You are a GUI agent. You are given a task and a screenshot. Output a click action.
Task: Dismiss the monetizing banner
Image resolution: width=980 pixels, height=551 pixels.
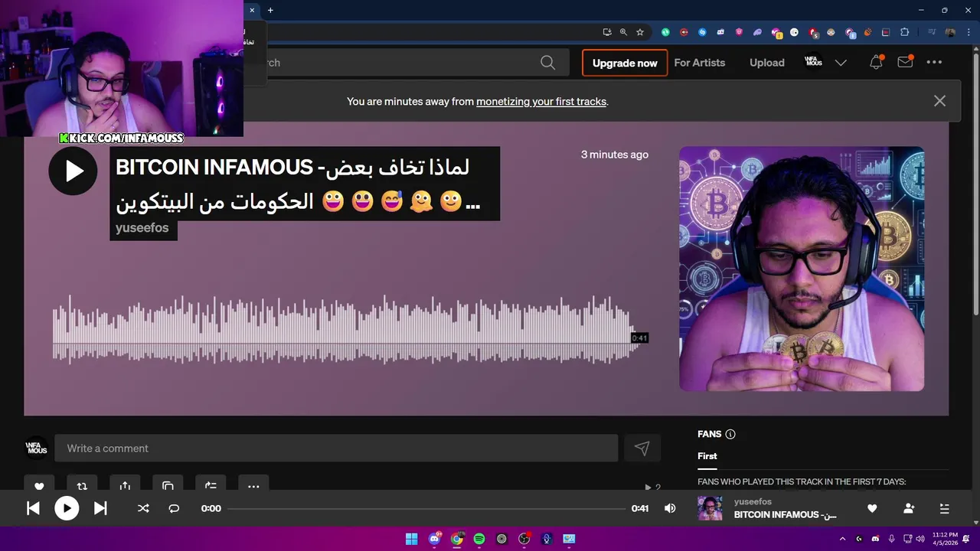click(x=939, y=101)
